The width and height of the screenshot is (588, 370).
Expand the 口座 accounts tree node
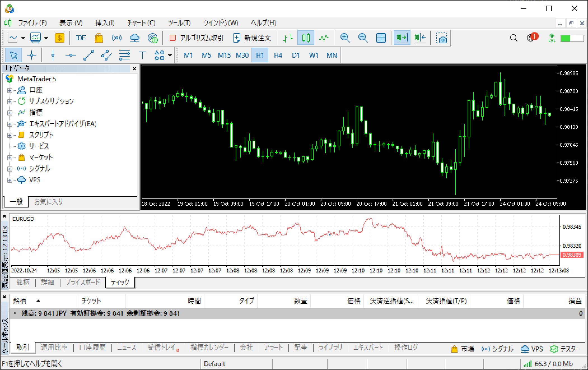(10, 90)
